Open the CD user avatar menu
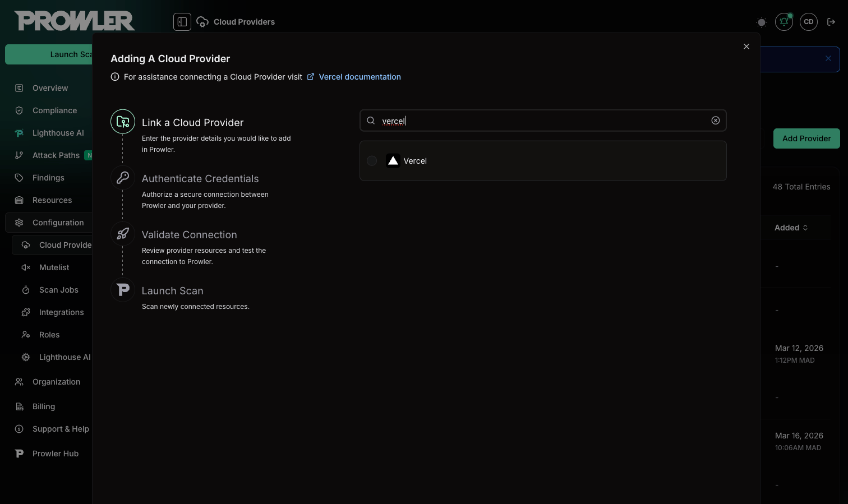This screenshot has height=504, width=848. point(809,22)
